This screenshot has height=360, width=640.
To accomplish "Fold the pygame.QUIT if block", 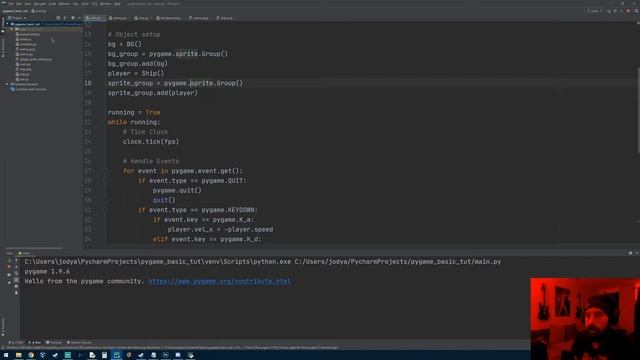I will tap(105, 181).
